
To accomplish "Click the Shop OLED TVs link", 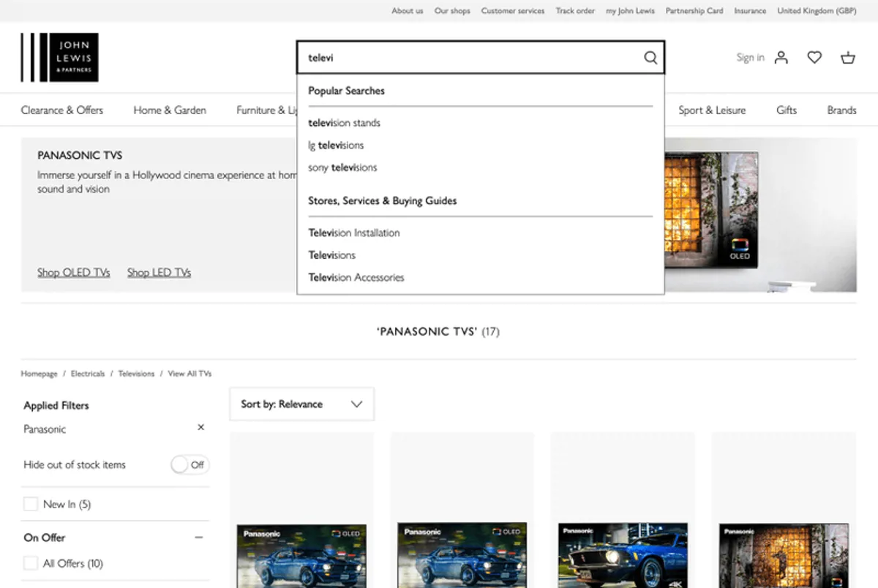I will click(74, 272).
